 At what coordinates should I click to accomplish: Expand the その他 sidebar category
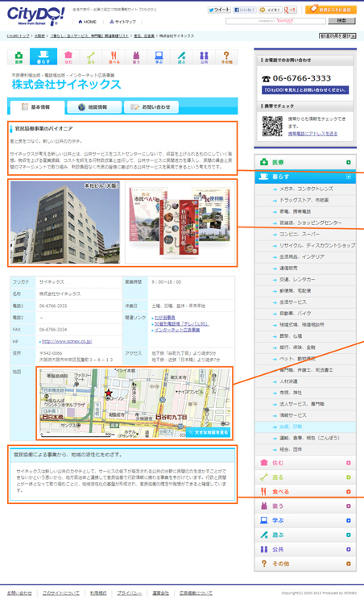pos(305,564)
